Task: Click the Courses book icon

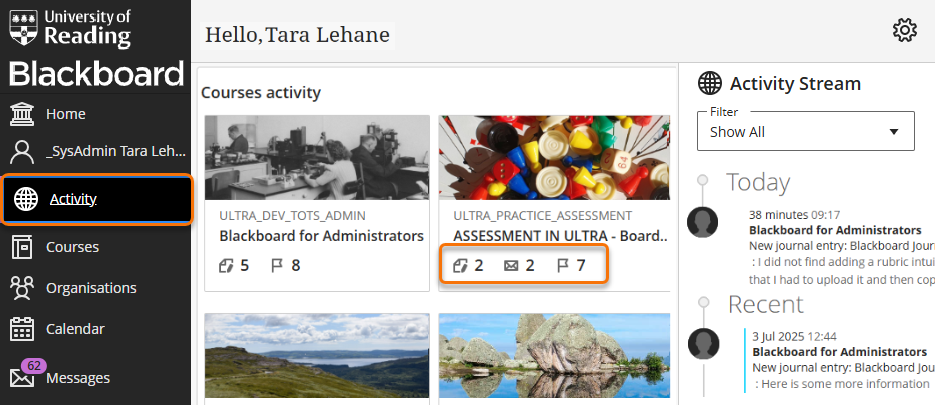Action: (22, 247)
